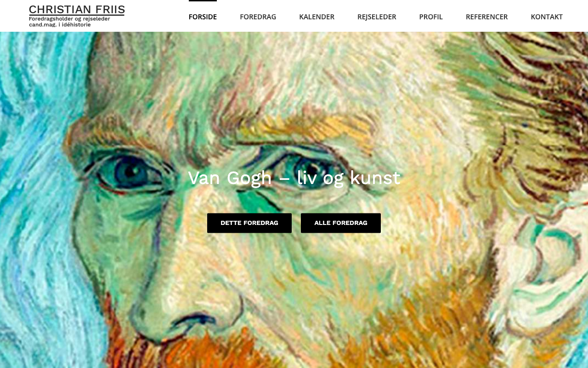Open the FORSIDE menu item

click(203, 17)
